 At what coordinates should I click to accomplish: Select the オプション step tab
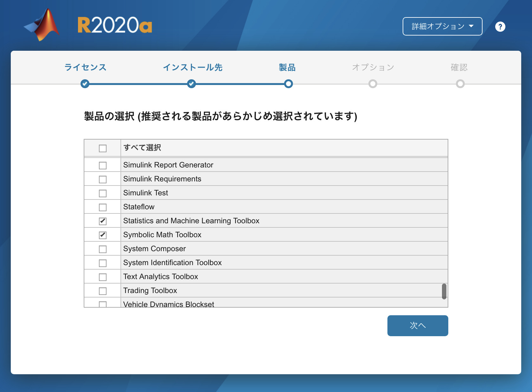(x=373, y=67)
